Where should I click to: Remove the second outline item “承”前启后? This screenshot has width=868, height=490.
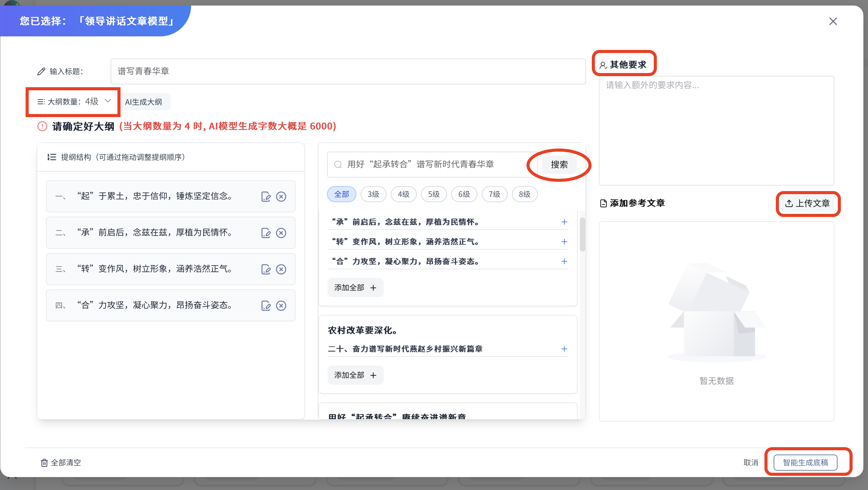281,233
